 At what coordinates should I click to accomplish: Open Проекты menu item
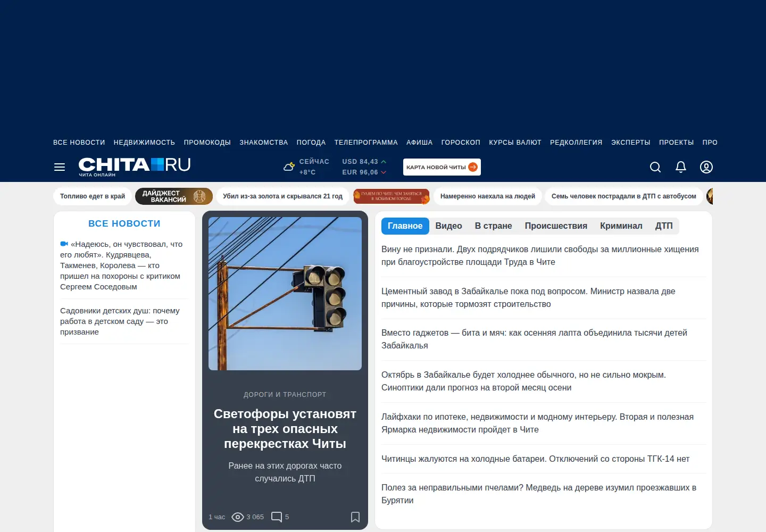pyautogui.click(x=677, y=143)
